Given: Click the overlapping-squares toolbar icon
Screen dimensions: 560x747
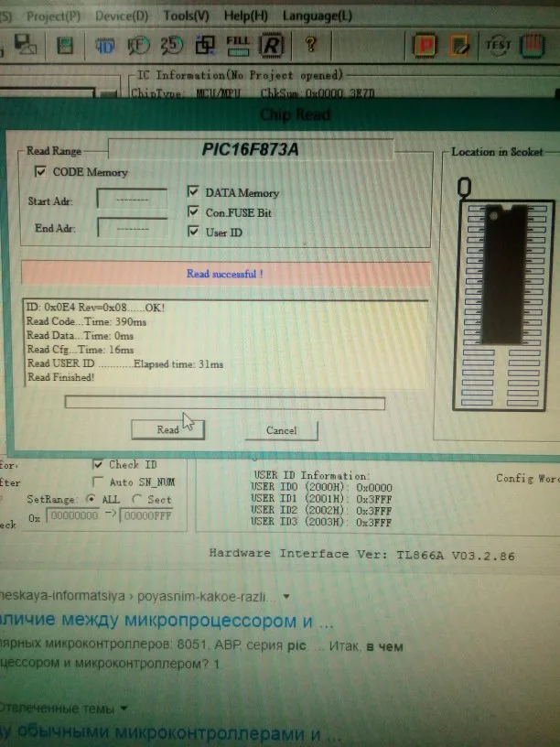Looking at the screenshot, I should click(205, 45).
